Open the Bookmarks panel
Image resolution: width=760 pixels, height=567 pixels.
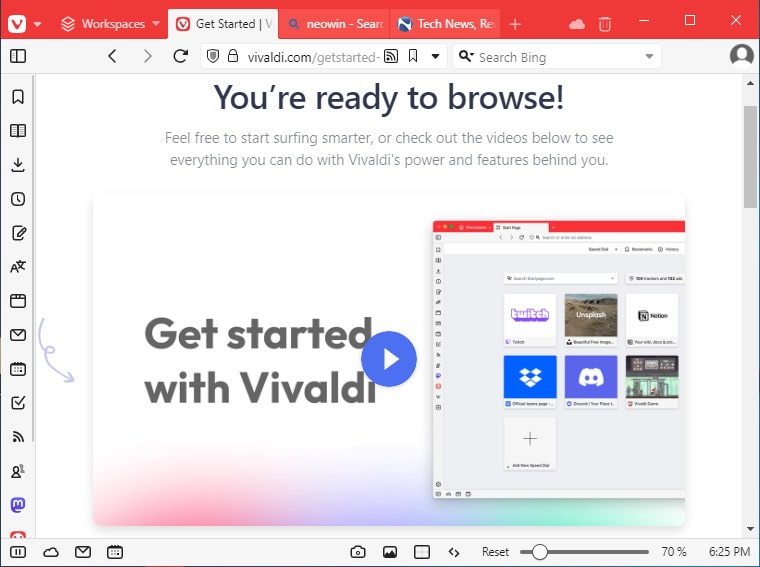[x=18, y=97]
